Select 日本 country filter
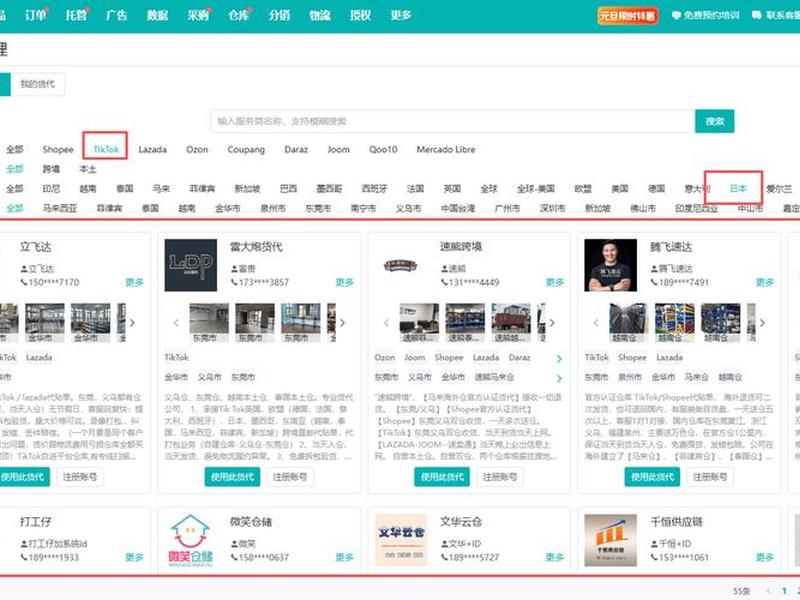Screen dimensions: 800x600 738,188
